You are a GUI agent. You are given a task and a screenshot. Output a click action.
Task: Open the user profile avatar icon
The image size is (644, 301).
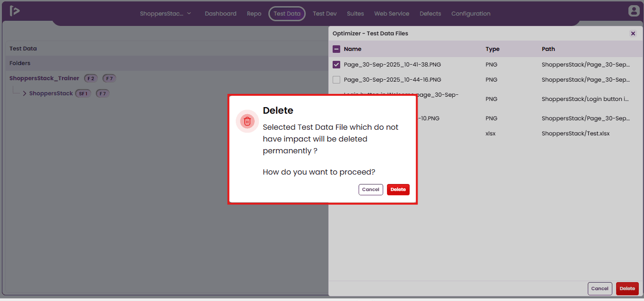pos(634,11)
